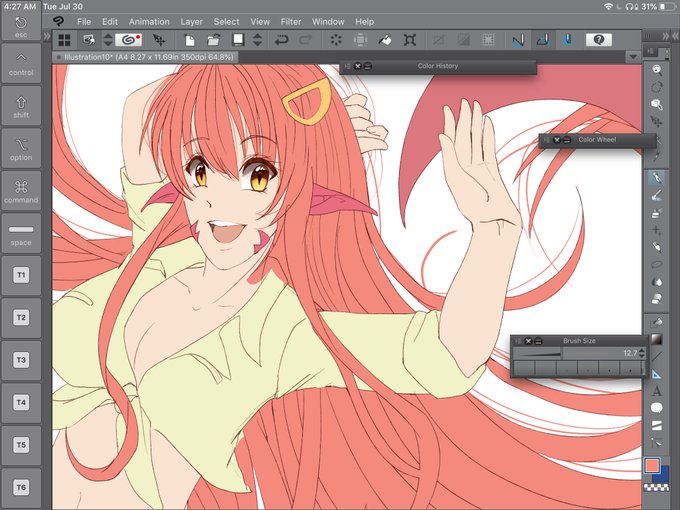This screenshot has height=510, width=680.
Task: Minimize the Brush Size palette
Action: 538,341
